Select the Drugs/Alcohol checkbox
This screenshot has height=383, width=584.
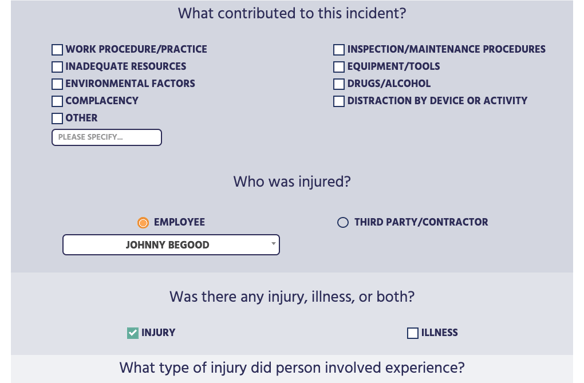pyautogui.click(x=339, y=84)
